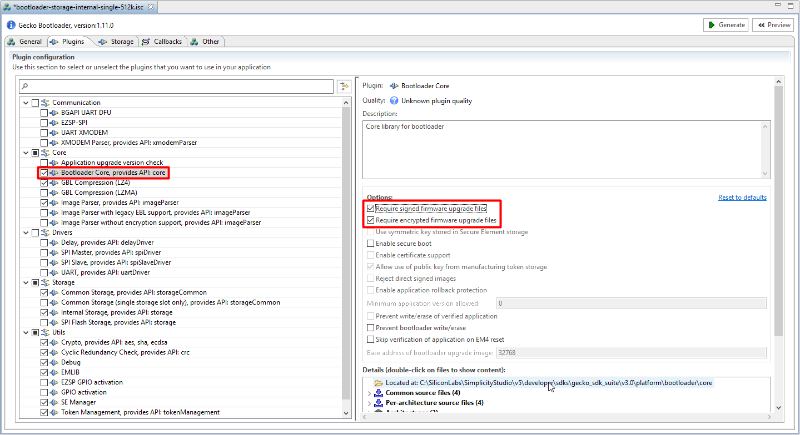Check Skip verification of application on EM4 reset
This screenshot has width=800, height=435.
coord(370,339)
